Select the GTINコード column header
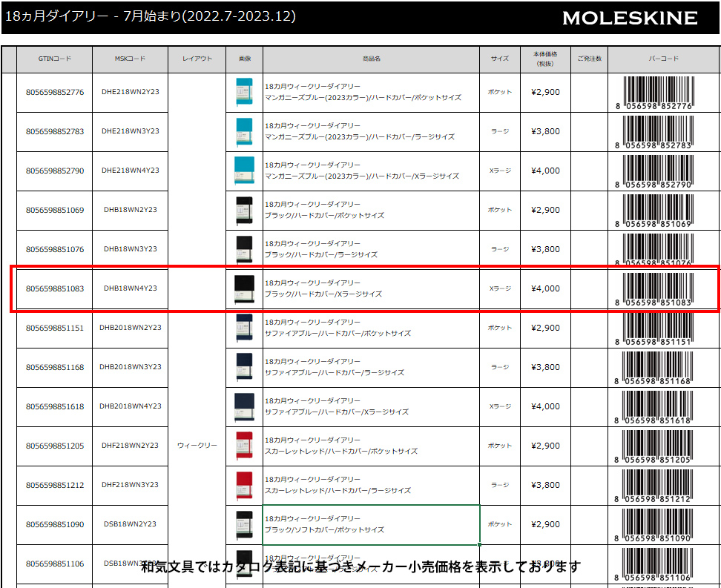The width and height of the screenshot is (721, 588). (x=55, y=59)
